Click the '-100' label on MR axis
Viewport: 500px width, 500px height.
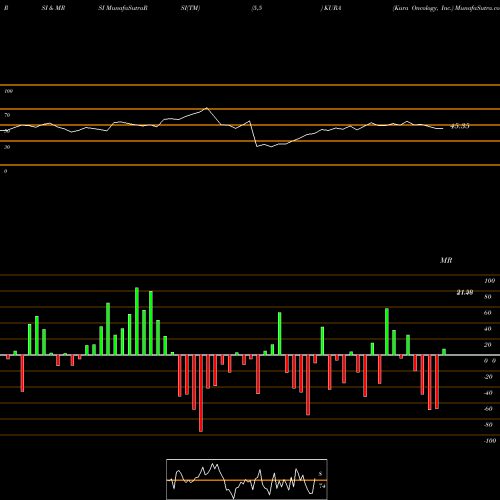490,441
